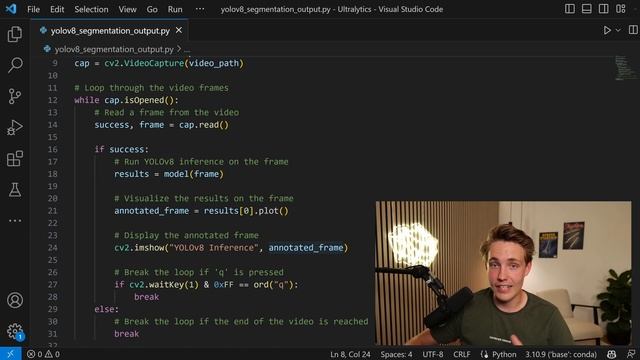Click 'else:' on line 29
The width and height of the screenshot is (640, 360).
point(107,309)
